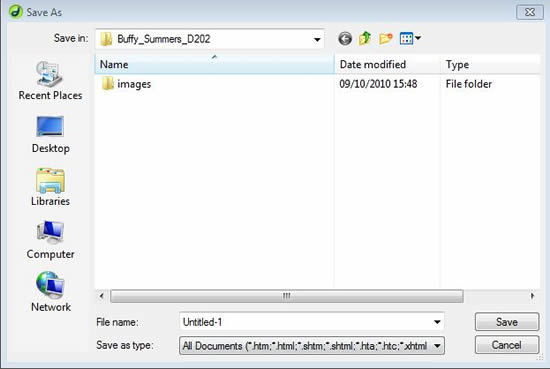Create a new folder

[386, 39]
